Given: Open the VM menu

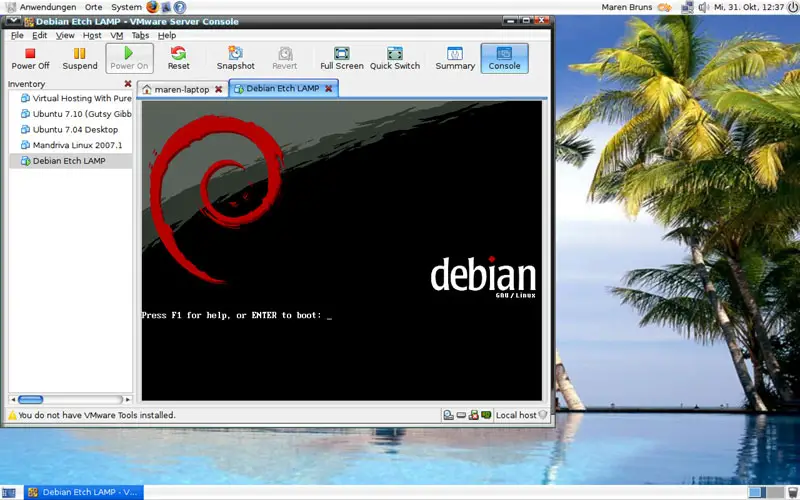Looking at the screenshot, I should pos(117,35).
